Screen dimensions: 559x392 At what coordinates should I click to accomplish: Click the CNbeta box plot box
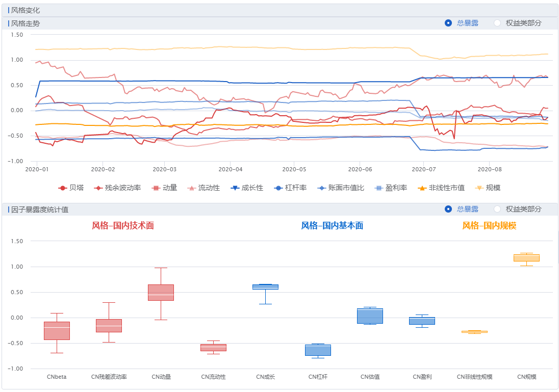(57, 331)
